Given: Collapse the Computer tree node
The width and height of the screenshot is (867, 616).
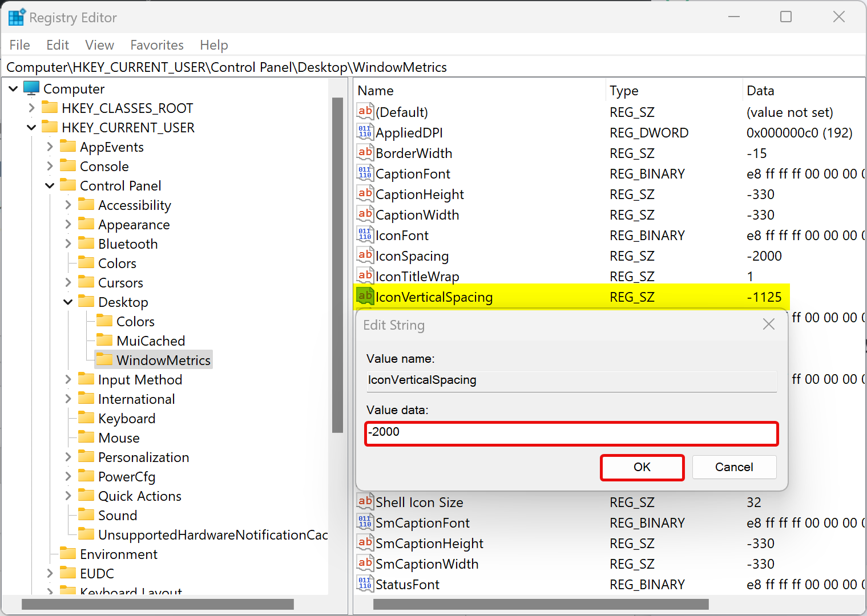Looking at the screenshot, I should click(13, 89).
